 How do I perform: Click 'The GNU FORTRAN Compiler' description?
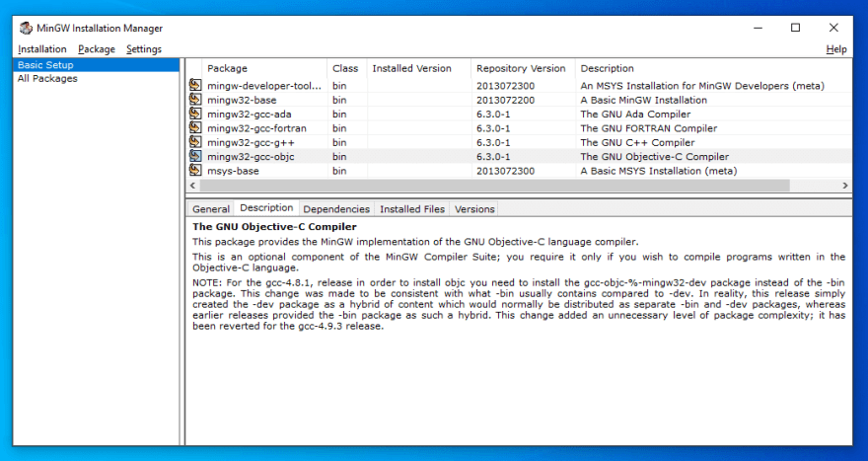(x=648, y=128)
